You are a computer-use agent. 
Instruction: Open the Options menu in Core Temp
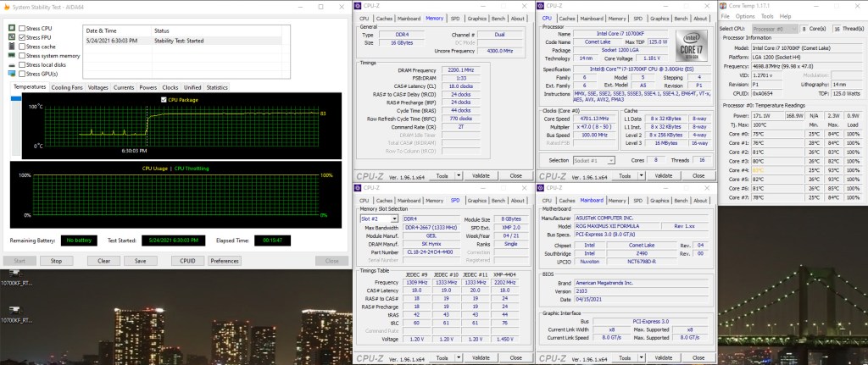point(744,16)
